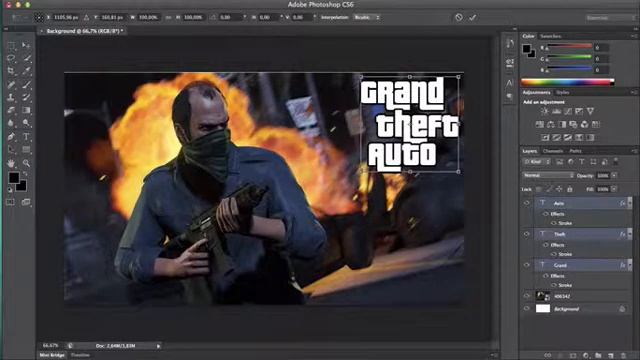Hide the Background layer
Viewport: 640px width, 360px height.
[527, 309]
